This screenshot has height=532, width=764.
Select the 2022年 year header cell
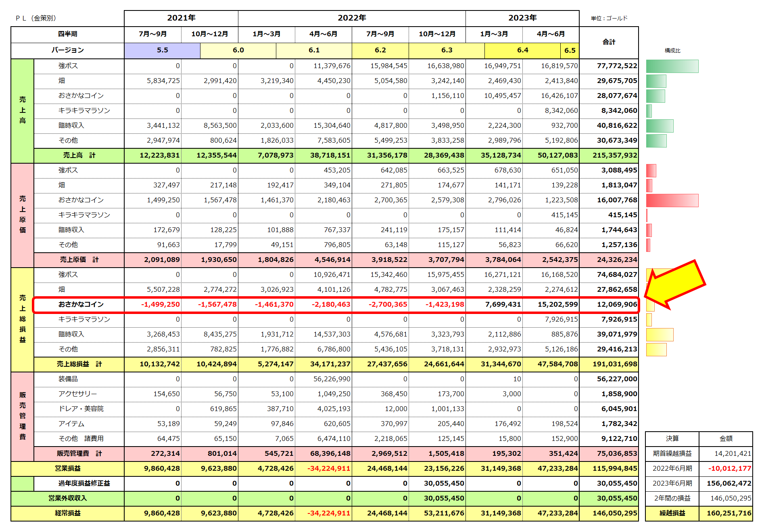[351, 18]
